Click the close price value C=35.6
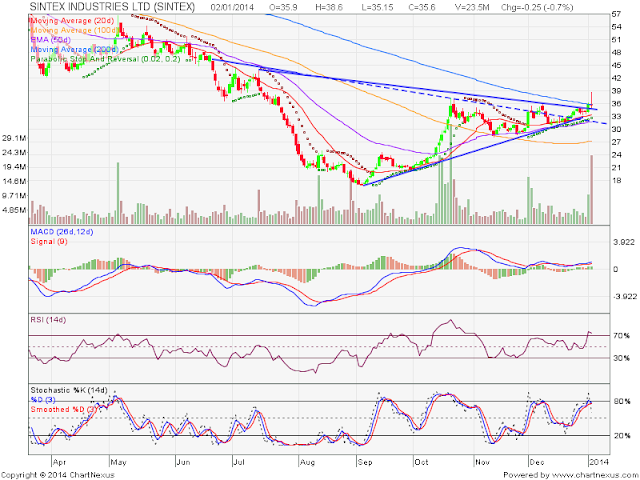This screenshot has height=480, width=640. tap(422, 7)
